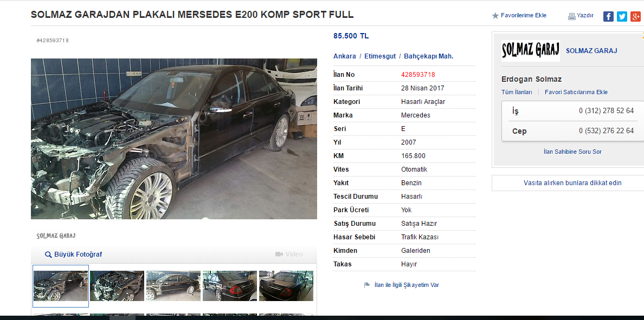Share listing on Google Plus icon
The height and width of the screenshot is (320, 644).
[635, 16]
